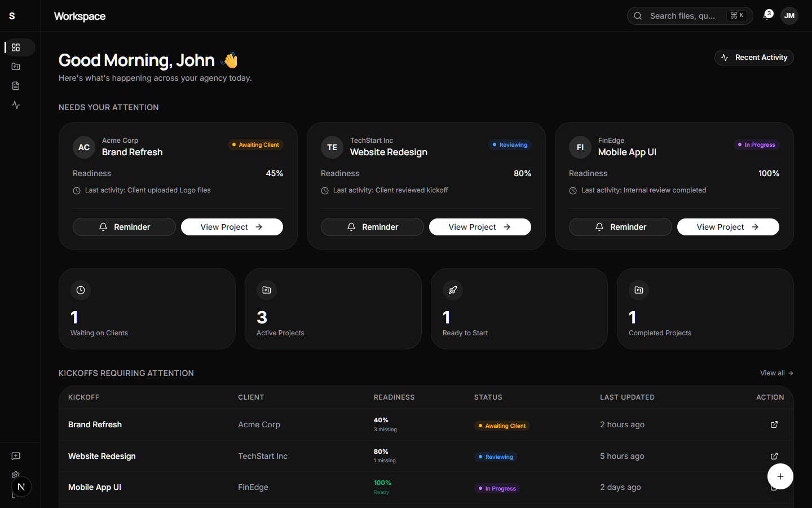The image size is (812, 508).
Task: Open the projects folder icon in sidebar
Action: [x=16, y=67]
